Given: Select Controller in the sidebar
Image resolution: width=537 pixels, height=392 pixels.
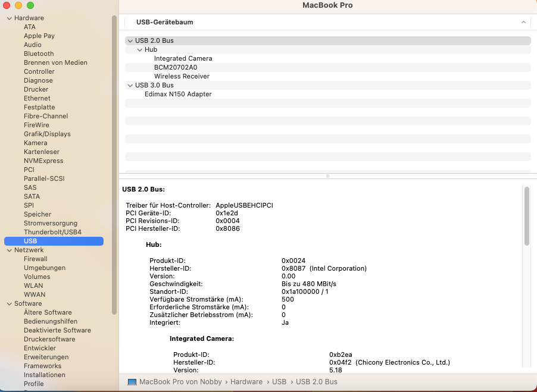Looking at the screenshot, I should pyautogui.click(x=39, y=71).
